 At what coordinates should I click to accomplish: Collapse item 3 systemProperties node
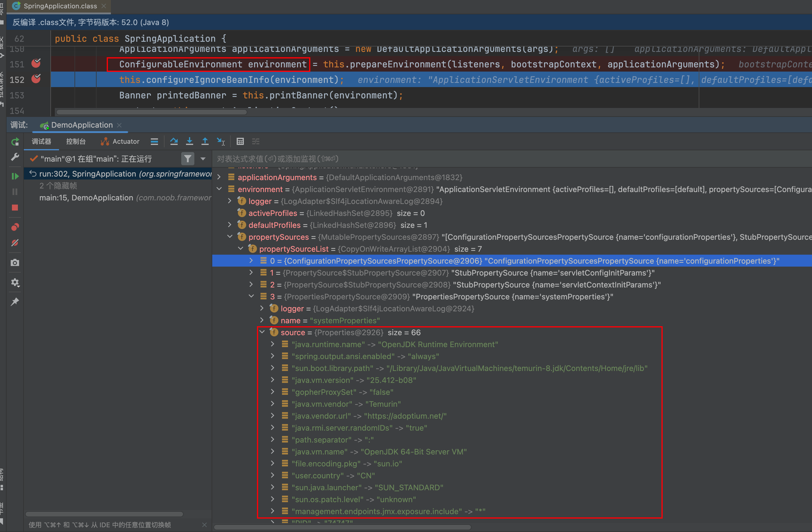click(x=252, y=296)
